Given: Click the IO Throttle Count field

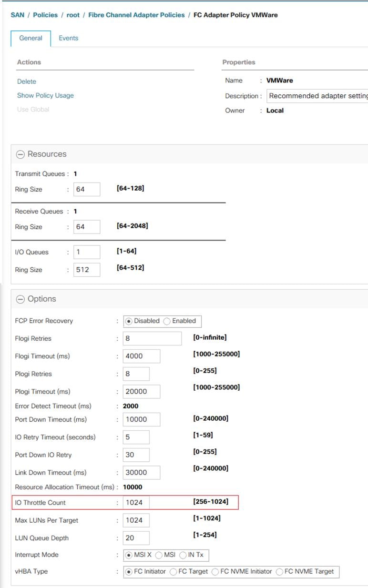Looking at the screenshot, I should tap(136, 503).
